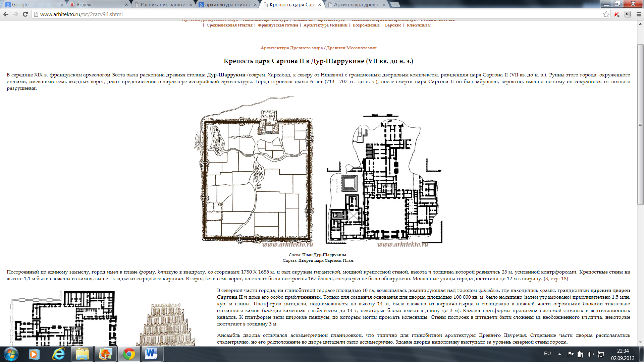
Task: Open a new browser tab
Action: [x=395, y=4]
